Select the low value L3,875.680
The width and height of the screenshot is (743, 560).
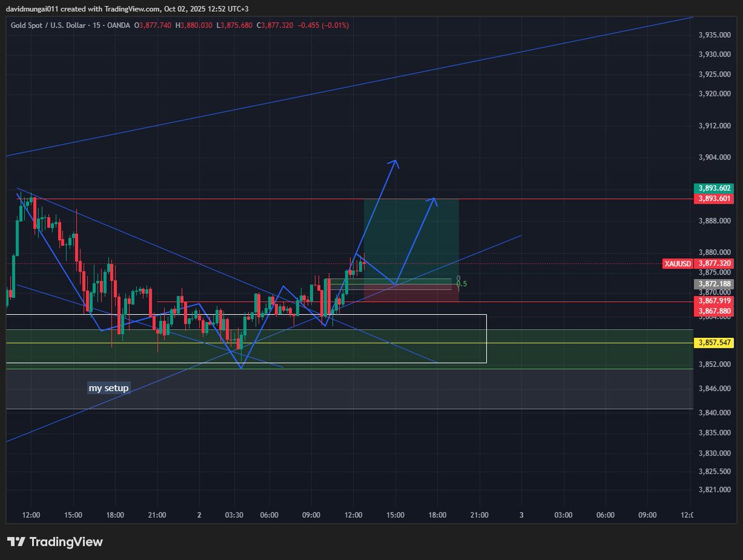click(x=234, y=25)
